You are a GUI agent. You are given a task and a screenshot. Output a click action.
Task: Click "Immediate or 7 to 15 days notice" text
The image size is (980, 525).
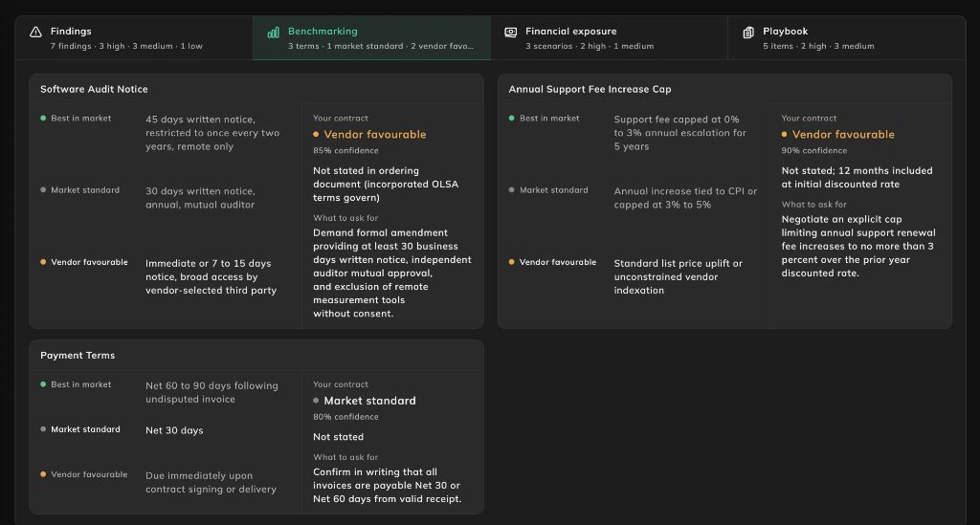211,276
